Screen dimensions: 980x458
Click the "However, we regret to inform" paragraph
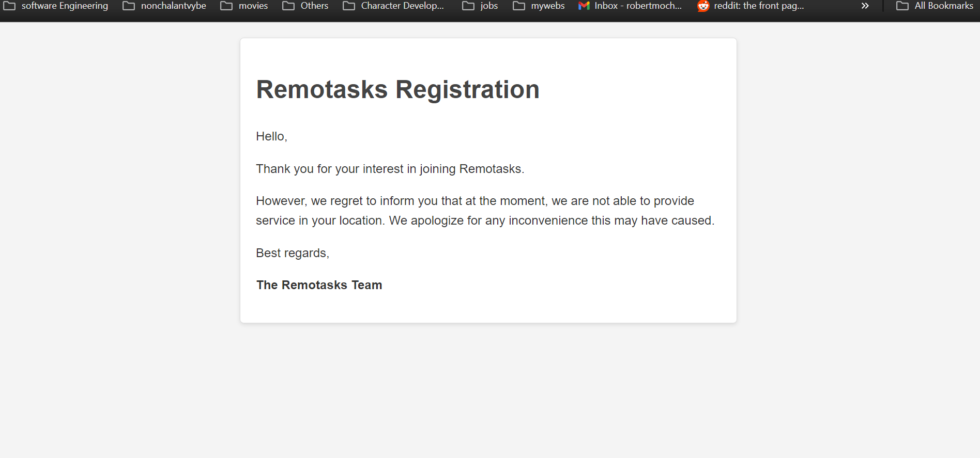tap(474, 201)
